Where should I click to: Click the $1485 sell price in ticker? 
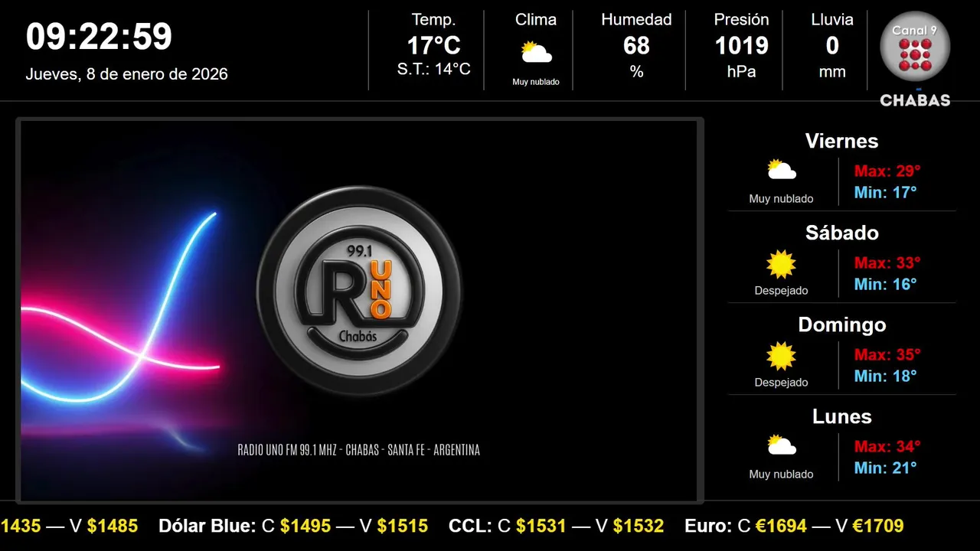pos(113,526)
